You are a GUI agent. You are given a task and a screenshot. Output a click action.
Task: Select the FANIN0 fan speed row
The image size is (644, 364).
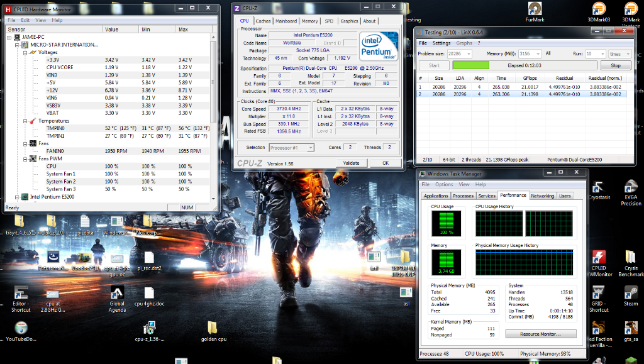108,151
